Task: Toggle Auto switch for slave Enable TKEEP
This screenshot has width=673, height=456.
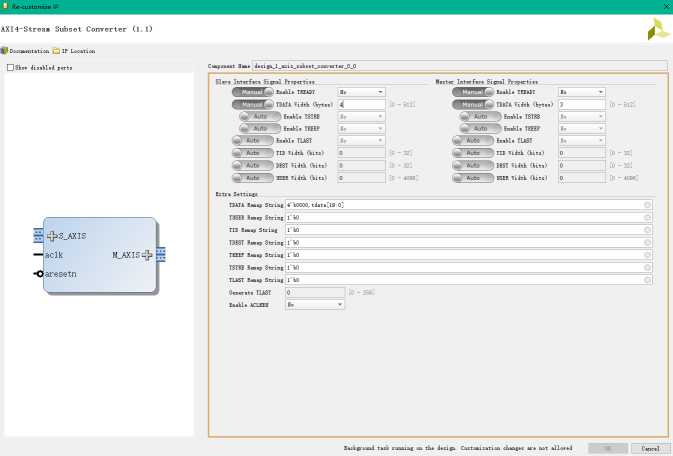Action: tap(260, 128)
